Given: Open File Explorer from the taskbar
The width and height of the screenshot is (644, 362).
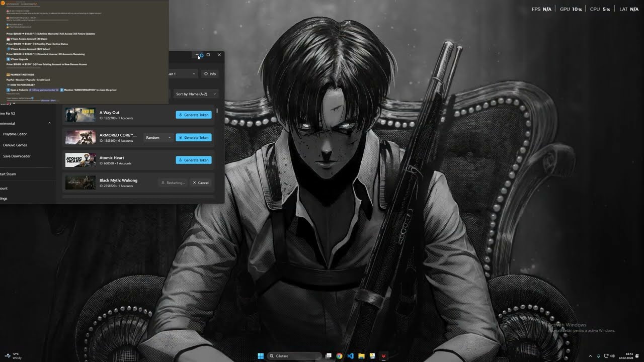Looking at the screenshot, I should click(361, 356).
